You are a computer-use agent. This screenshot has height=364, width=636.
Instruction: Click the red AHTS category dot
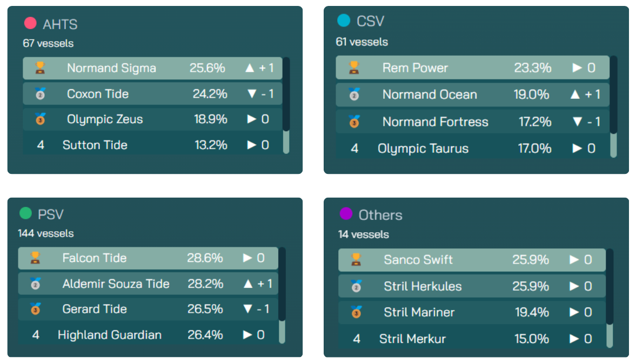[30, 23]
